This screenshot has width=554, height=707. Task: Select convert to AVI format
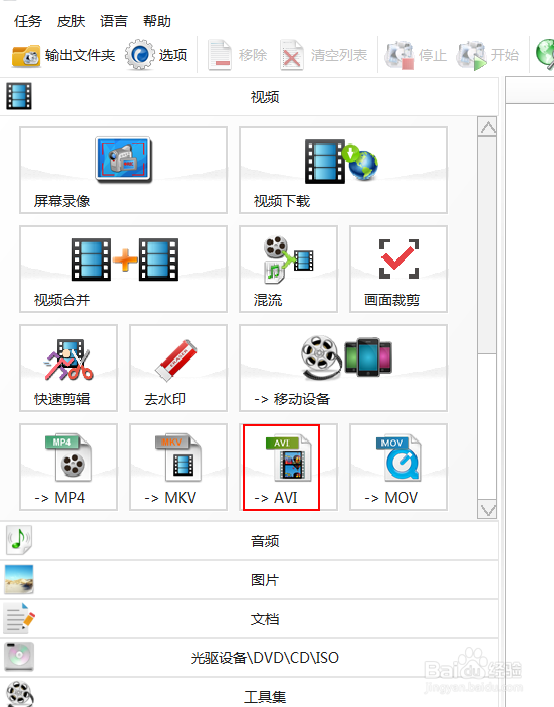pos(288,467)
